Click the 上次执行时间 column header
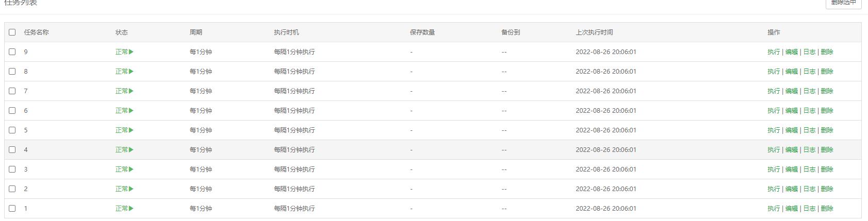The height and width of the screenshot is (221, 868). point(594,32)
